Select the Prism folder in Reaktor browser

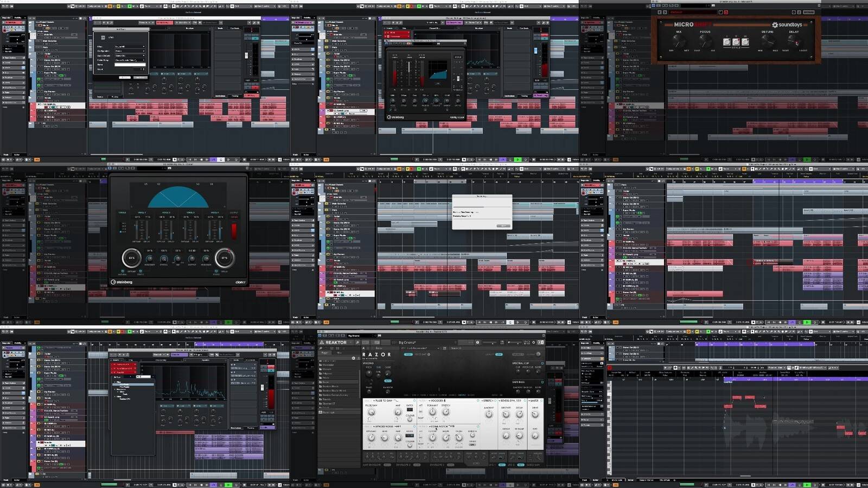pyautogui.click(x=339, y=378)
